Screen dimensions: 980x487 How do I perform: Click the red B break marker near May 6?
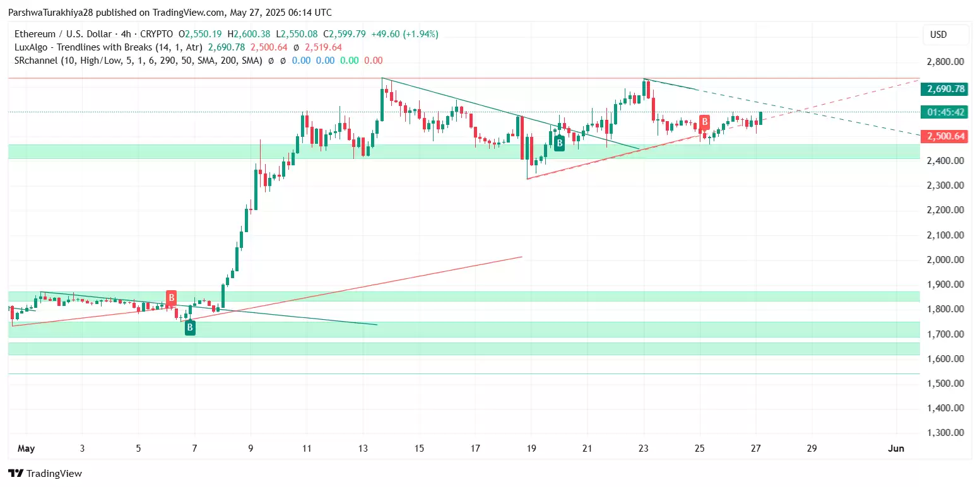click(171, 298)
